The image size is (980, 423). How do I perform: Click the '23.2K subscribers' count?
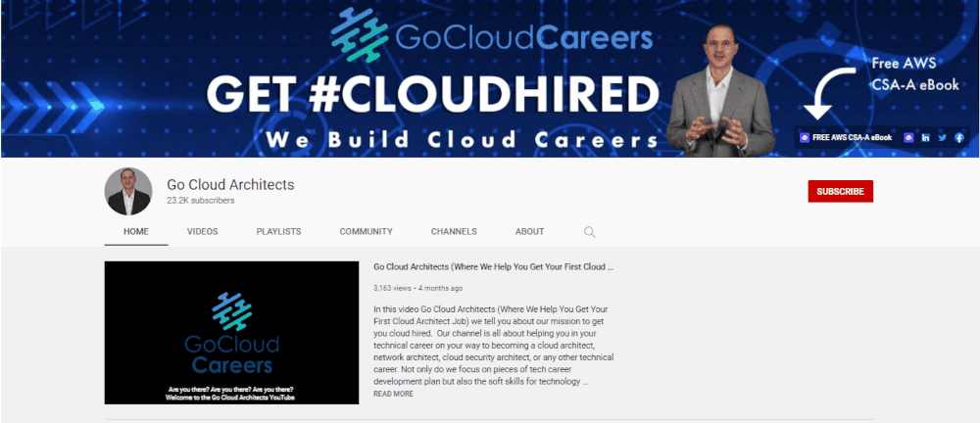click(201, 201)
